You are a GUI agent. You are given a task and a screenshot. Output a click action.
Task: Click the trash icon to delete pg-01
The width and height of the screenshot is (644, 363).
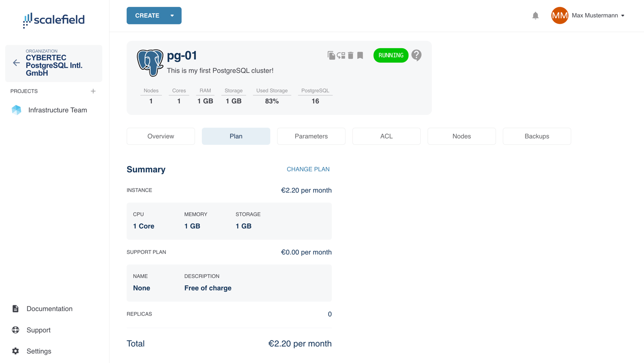351,56
